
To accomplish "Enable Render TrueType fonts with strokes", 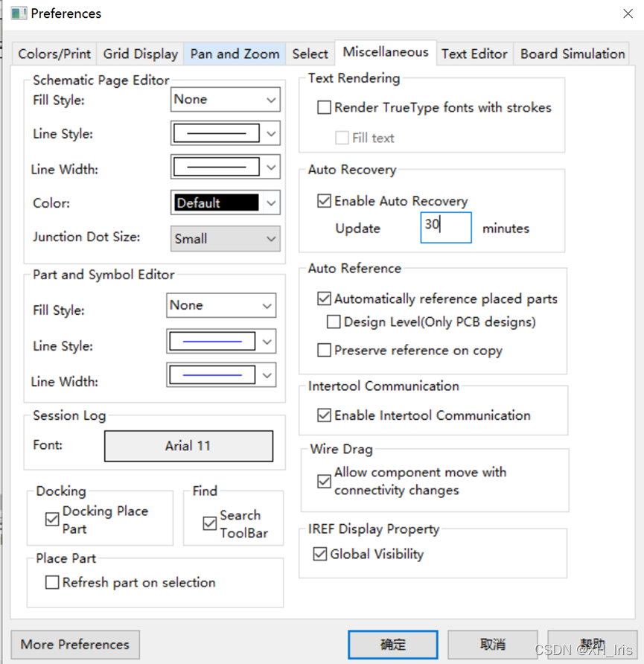I will tap(324, 108).
